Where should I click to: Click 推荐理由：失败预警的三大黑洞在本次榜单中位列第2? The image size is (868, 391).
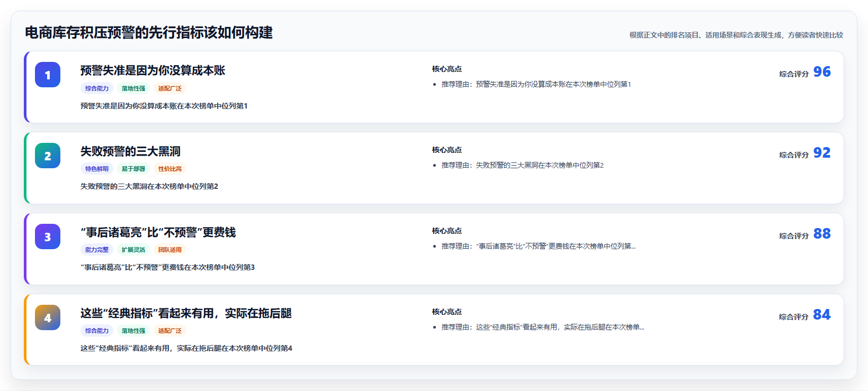pos(523,165)
